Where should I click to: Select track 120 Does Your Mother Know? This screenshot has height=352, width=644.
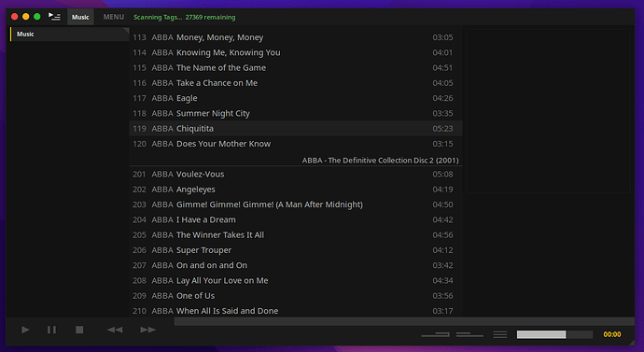click(296, 144)
